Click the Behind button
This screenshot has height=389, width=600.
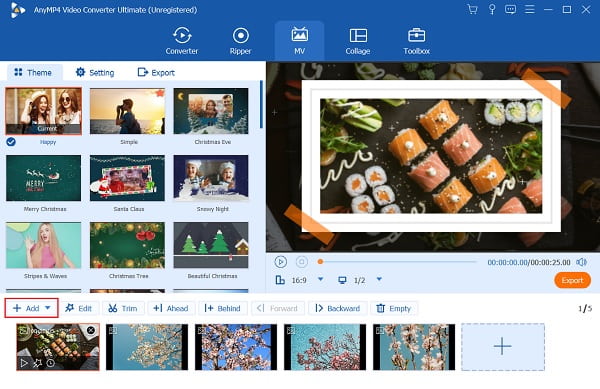point(223,308)
